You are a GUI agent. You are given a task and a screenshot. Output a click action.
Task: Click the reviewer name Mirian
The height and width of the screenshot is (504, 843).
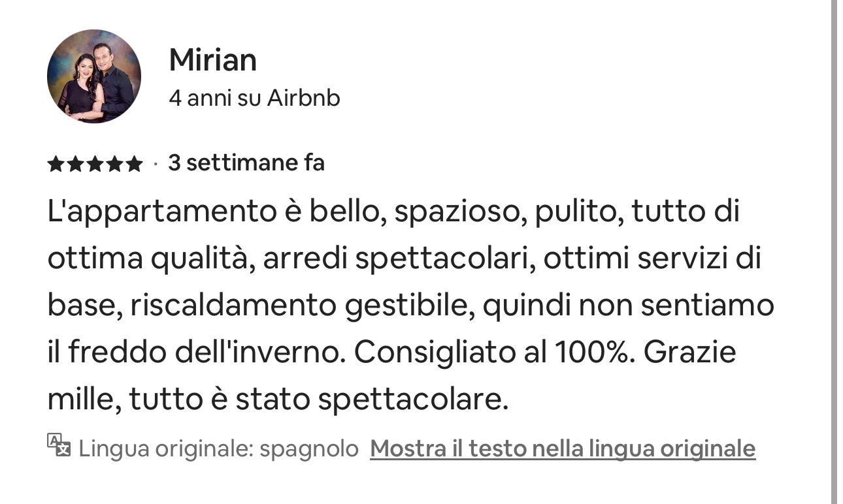pos(212,60)
